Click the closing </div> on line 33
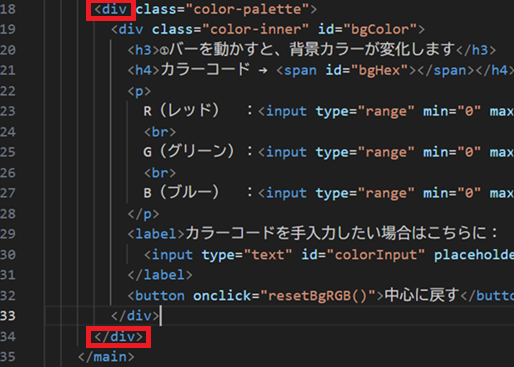 135,316
